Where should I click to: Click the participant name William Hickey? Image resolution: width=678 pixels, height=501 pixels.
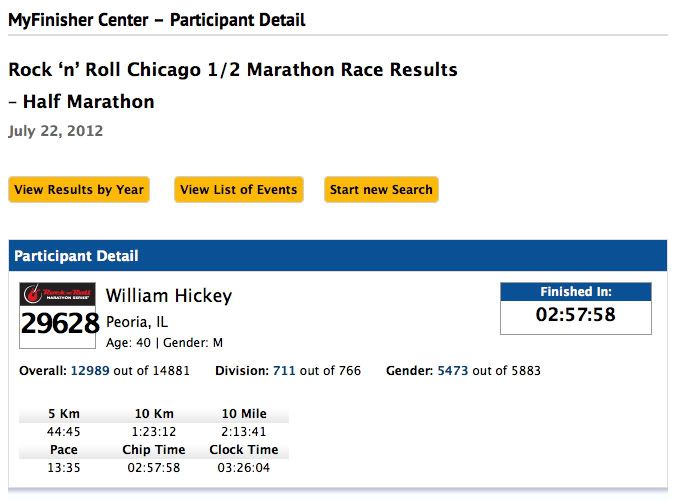(169, 296)
